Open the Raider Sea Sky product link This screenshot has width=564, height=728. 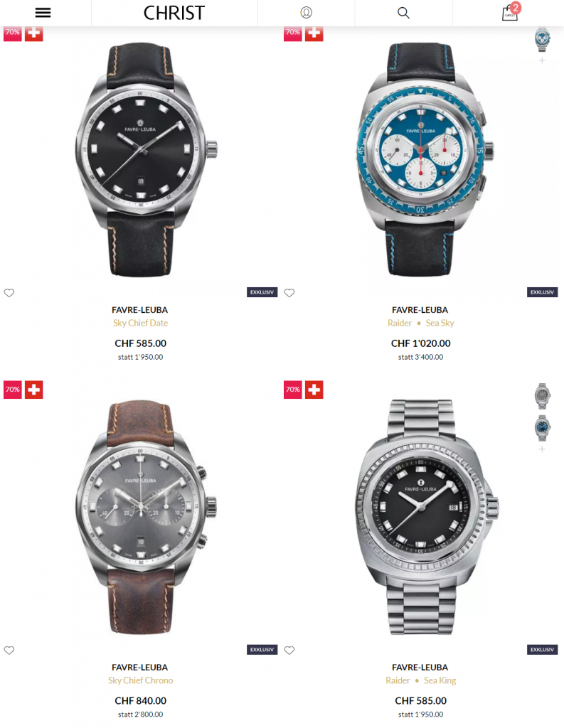(x=420, y=323)
